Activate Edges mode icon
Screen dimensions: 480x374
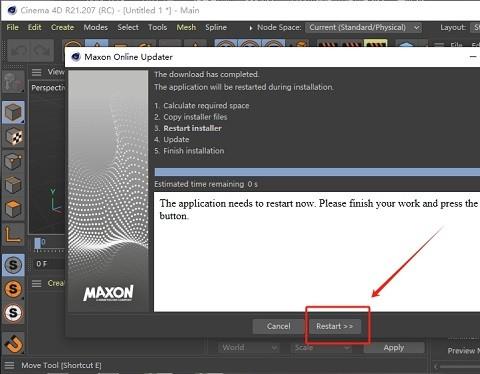(x=13, y=185)
